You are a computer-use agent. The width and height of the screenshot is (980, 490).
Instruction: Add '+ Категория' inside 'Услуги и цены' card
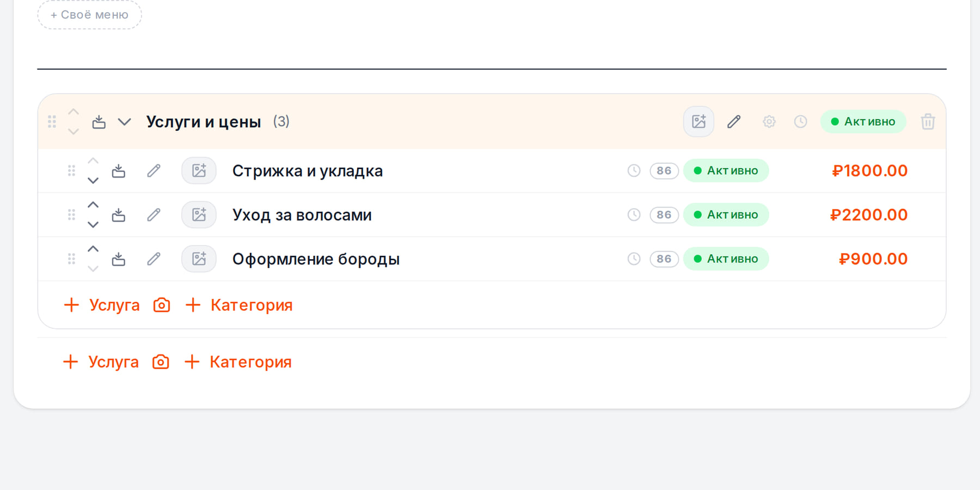[239, 305]
